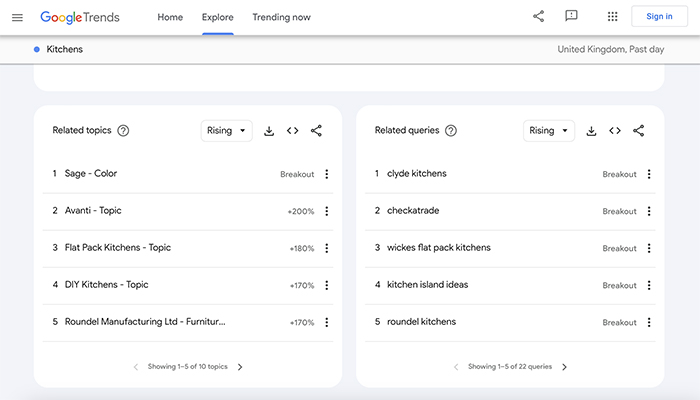Open the Google apps grid
700x400 pixels.
click(x=612, y=17)
